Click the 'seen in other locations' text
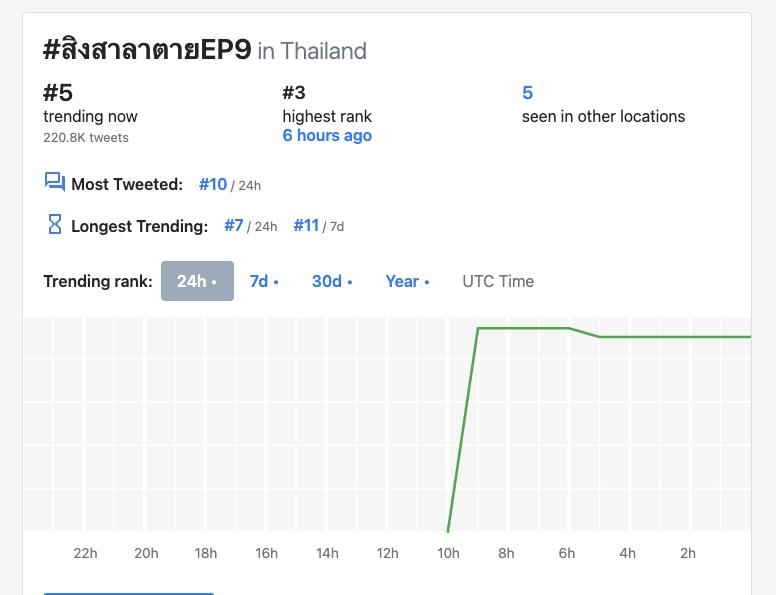 pyautogui.click(x=603, y=116)
